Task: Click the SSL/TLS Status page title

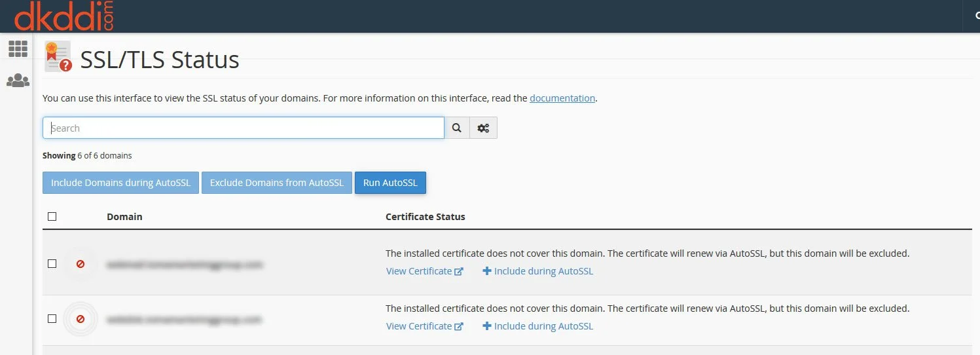Action: [160, 60]
